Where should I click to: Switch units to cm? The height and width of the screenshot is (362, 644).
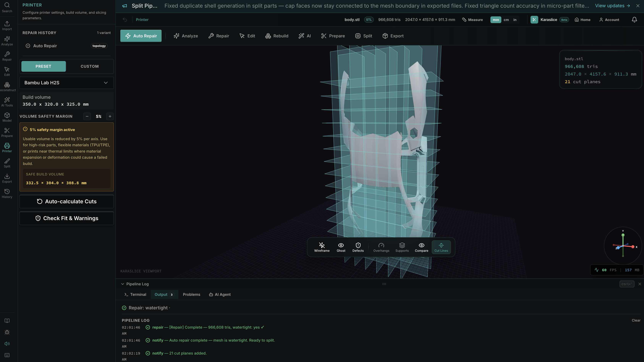pos(506,20)
